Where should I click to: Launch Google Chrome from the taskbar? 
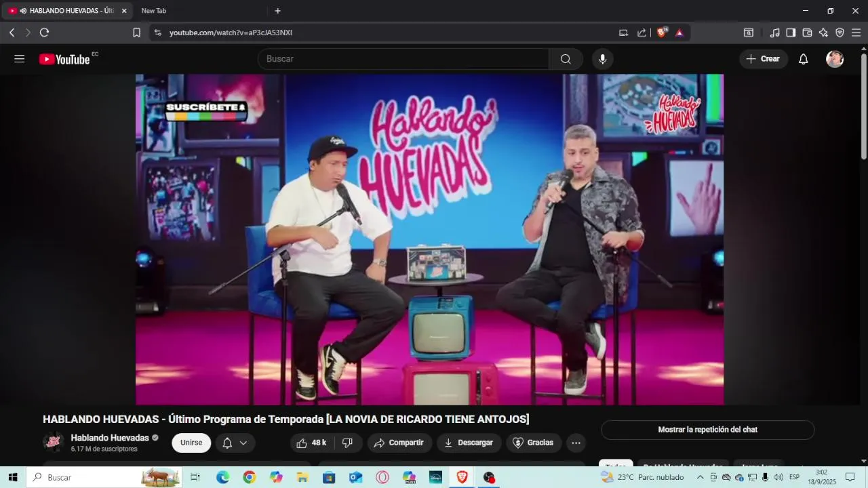coord(250,477)
